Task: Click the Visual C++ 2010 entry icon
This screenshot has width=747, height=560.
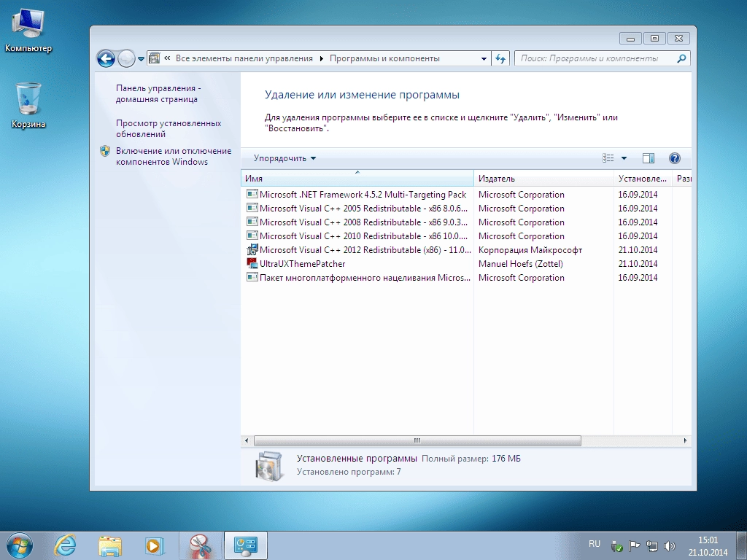Action: 252,236
